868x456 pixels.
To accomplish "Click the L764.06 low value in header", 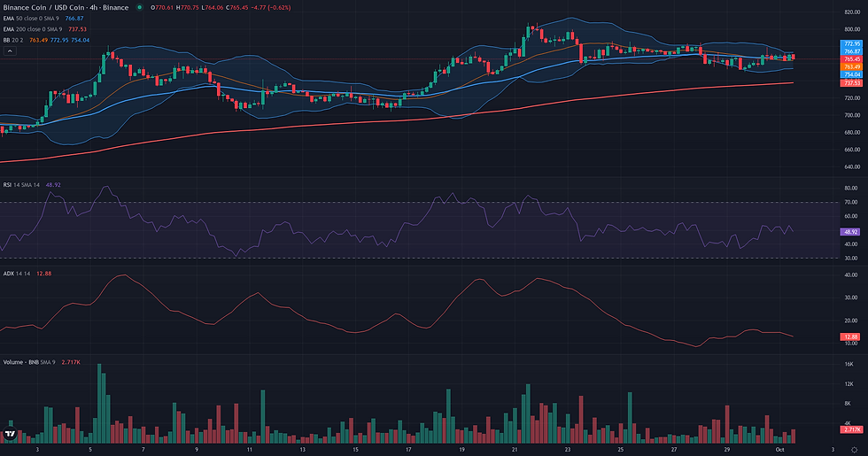I will tap(213, 8).
